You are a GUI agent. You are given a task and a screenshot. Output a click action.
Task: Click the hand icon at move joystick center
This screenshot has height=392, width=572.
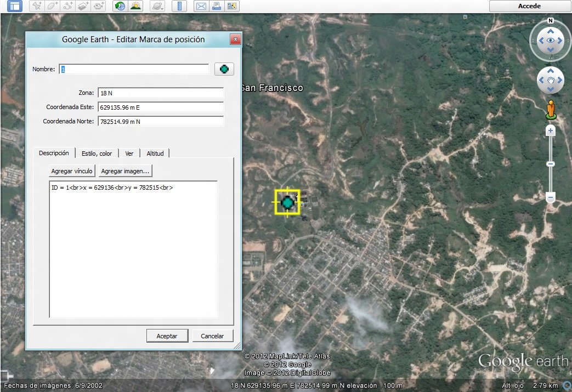[551, 80]
